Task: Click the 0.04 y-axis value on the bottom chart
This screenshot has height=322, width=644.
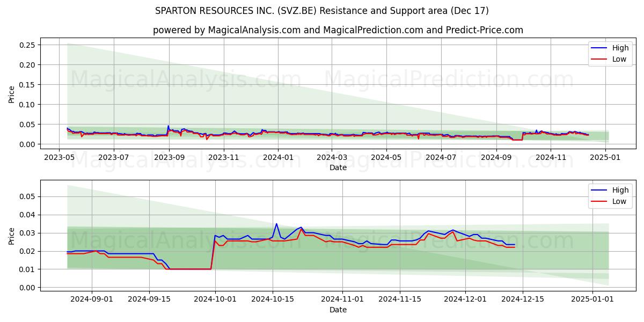Action: click(x=28, y=215)
